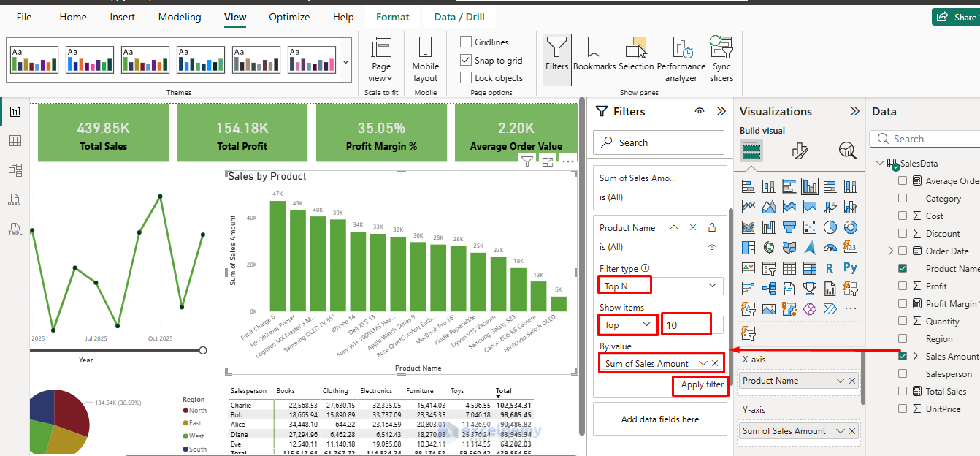Collapse the Product Name filter card
Screen dimensions: 980x456
click(674, 227)
